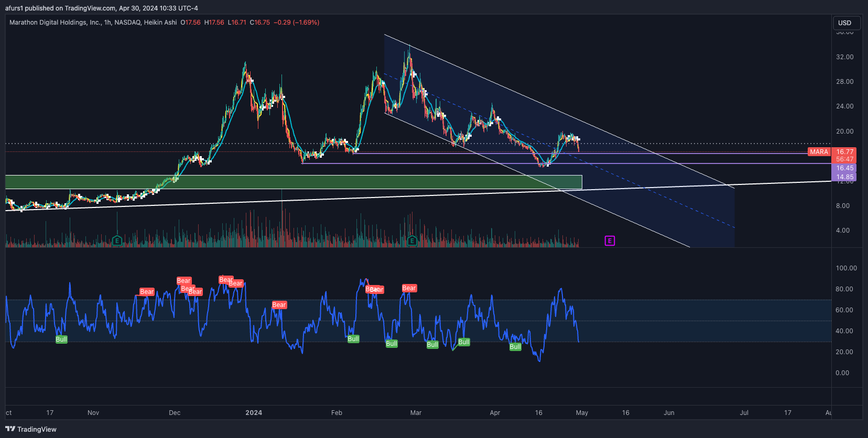Click the red MARA symbol price tag
868x438 pixels.
(x=819, y=152)
